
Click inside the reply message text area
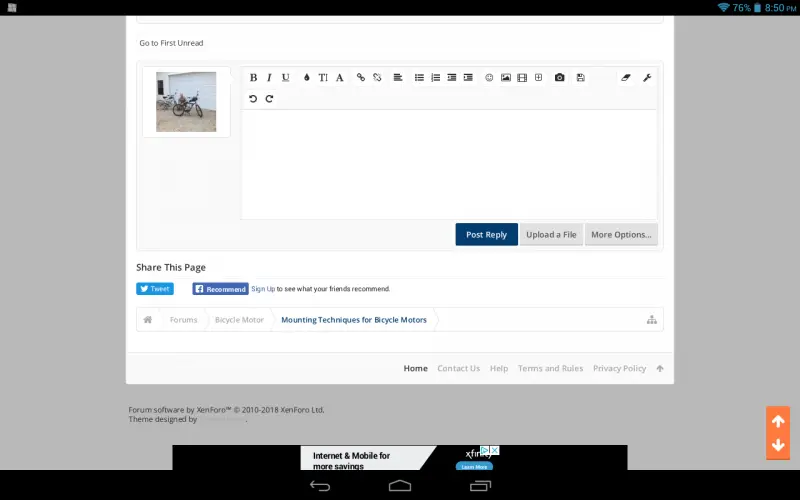tap(449, 164)
